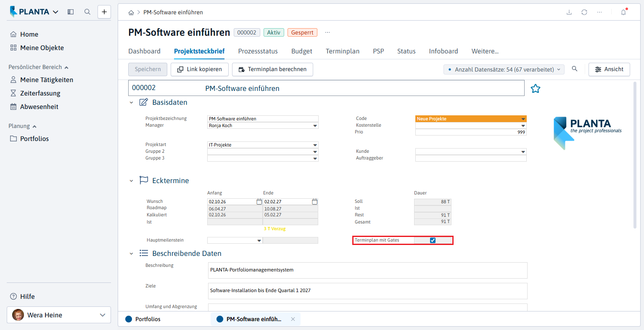644x330 pixels.
Task: Click the plus button in sidebar
Action: tap(104, 12)
